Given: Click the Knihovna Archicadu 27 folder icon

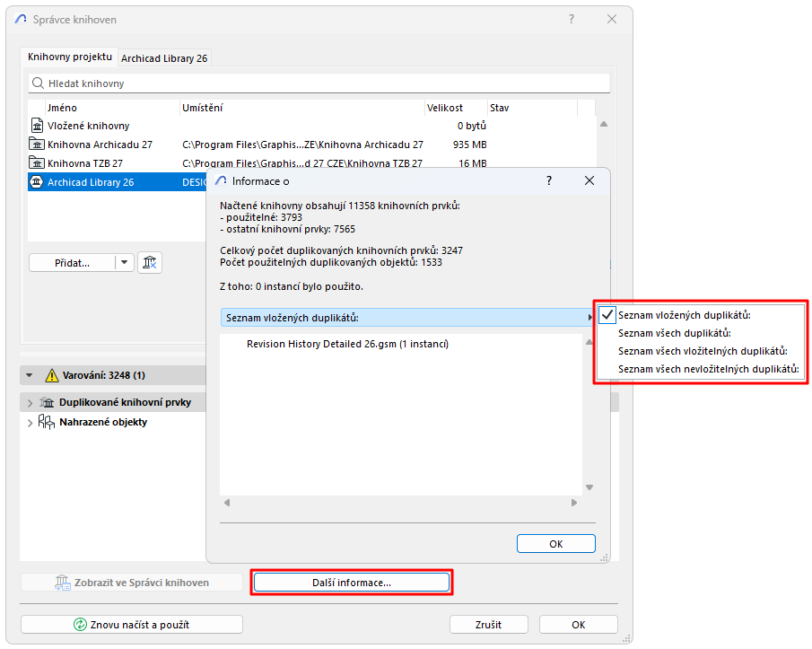Looking at the screenshot, I should pos(37,144).
